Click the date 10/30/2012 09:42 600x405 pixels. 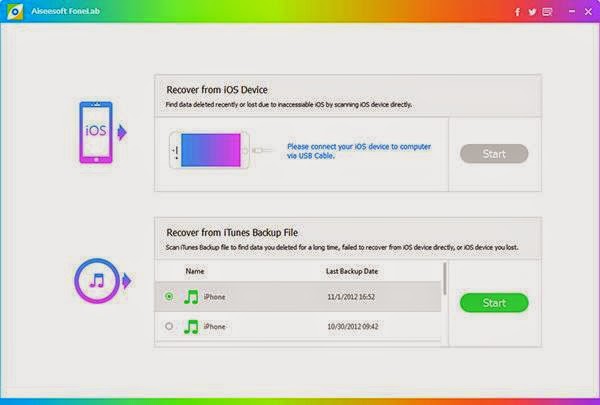pyautogui.click(x=352, y=327)
